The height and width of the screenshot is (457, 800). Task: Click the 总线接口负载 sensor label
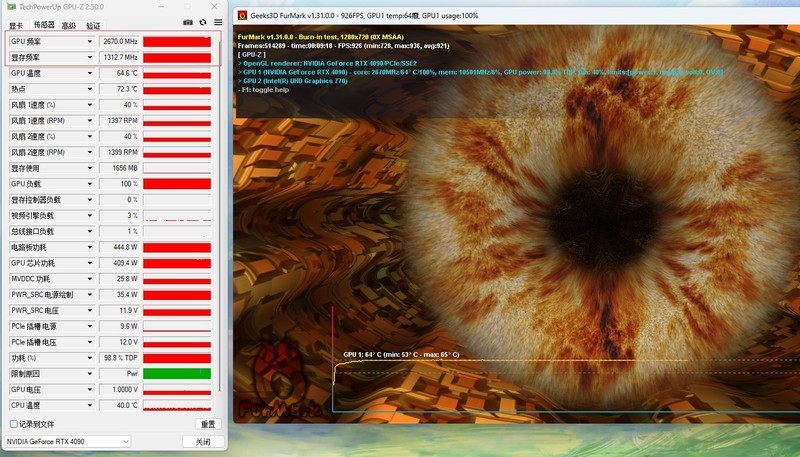pos(32,231)
